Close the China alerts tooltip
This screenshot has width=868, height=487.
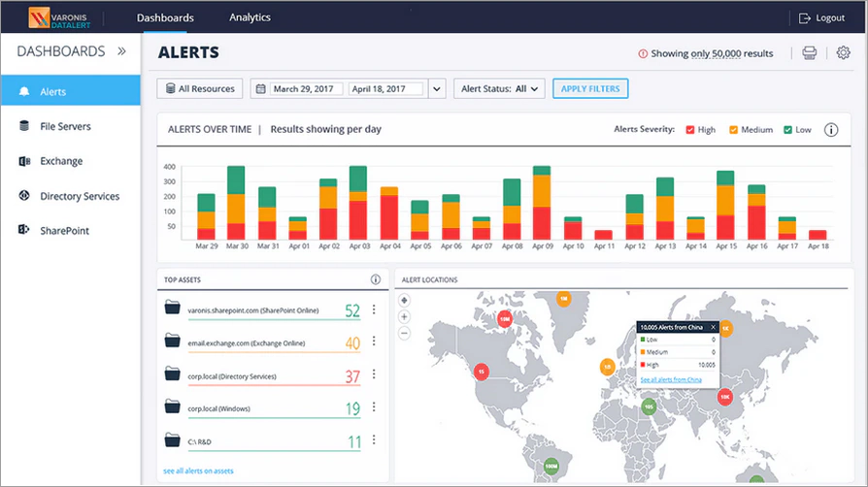click(x=713, y=328)
